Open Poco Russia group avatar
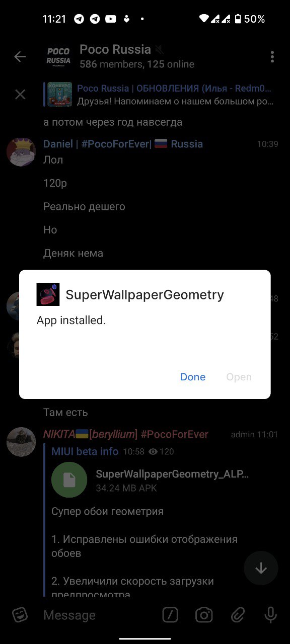This screenshot has width=290, height=644. (58, 56)
